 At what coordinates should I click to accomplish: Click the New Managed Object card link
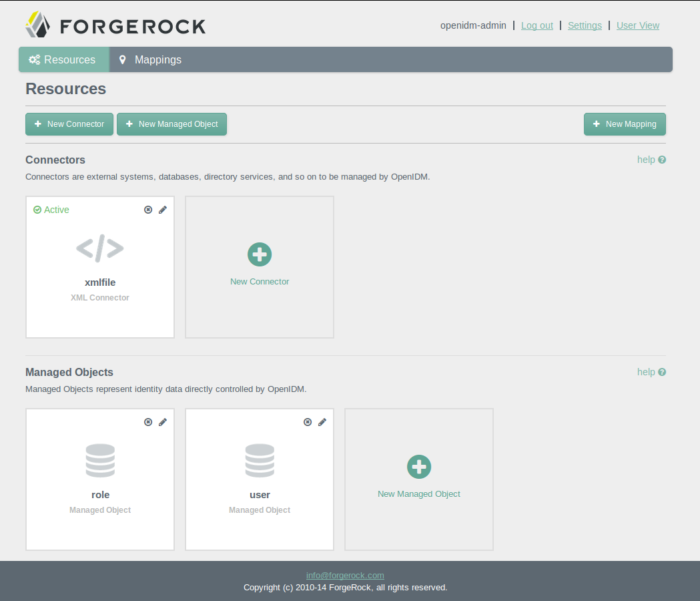pyautogui.click(x=419, y=493)
